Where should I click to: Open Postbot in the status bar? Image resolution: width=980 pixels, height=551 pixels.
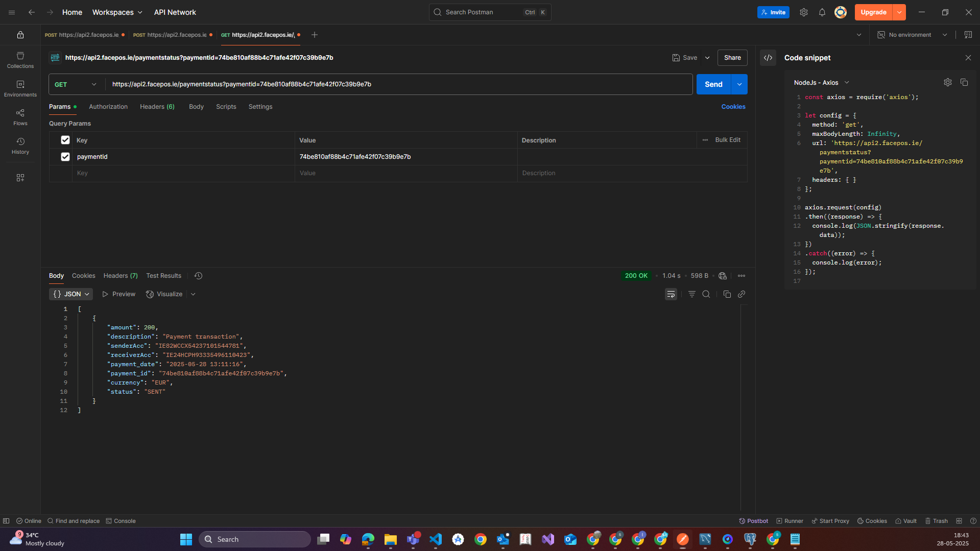(753, 521)
